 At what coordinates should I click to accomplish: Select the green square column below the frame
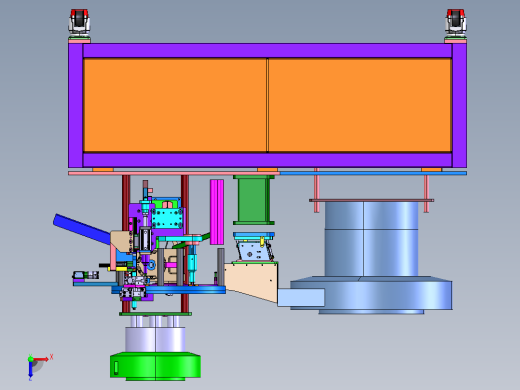pos(254,200)
